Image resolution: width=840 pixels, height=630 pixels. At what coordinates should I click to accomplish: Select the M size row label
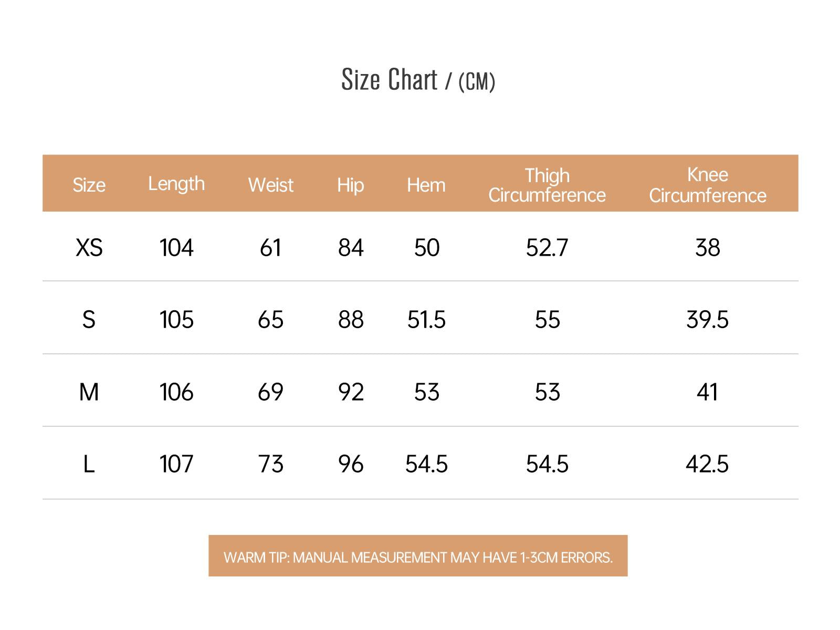click(x=89, y=392)
